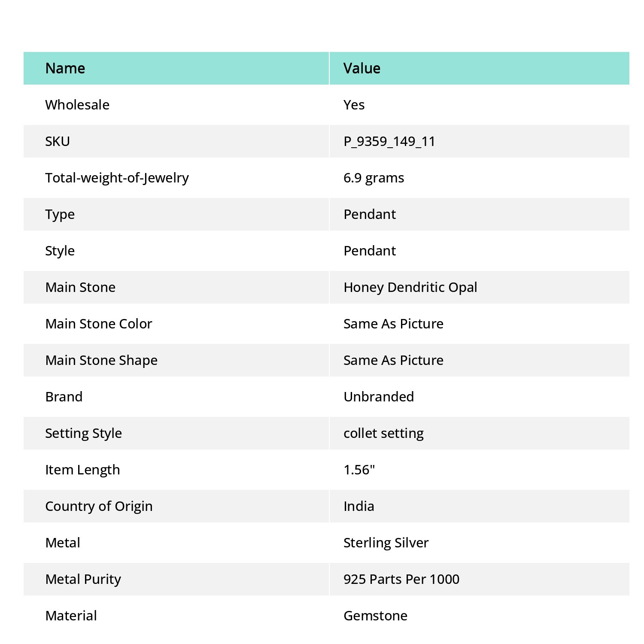Click the Main Stone Shape label
Image resolution: width=644 pixels, height=644 pixels.
point(101,360)
